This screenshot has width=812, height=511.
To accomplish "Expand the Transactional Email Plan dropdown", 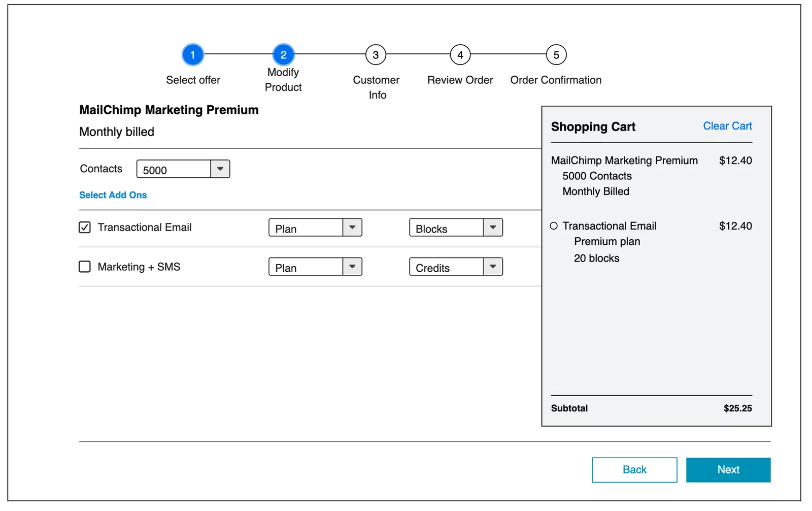I will pos(315,228).
